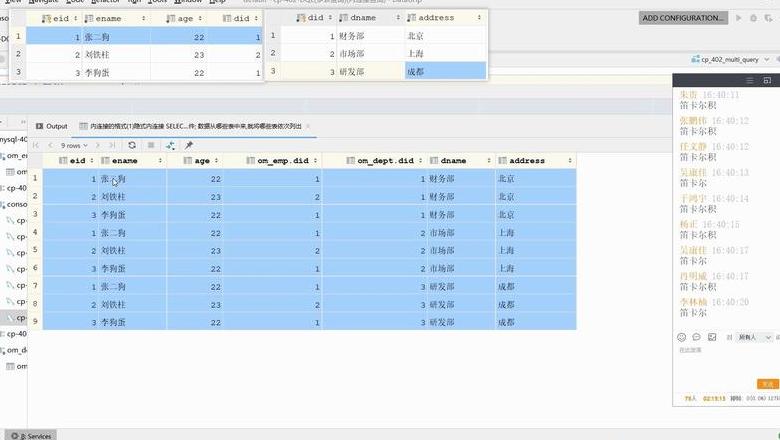Click the schema icon beside cp_402_multi_query
The height and width of the screenshot is (440, 780).
pos(695,59)
